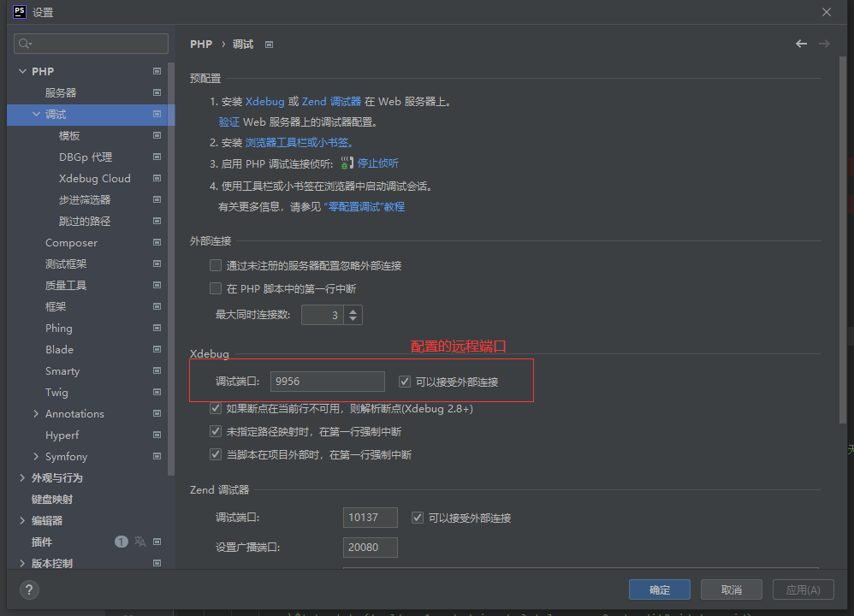The image size is (854, 616).
Task: Click the project icon on the 步进筛选器 row
Action: pyautogui.click(x=157, y=200)
